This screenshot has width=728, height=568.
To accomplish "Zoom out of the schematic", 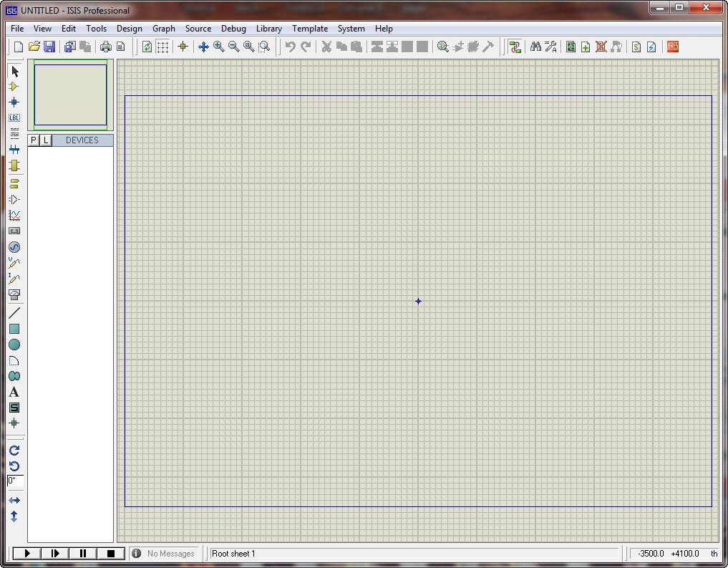I will [234, 47].
